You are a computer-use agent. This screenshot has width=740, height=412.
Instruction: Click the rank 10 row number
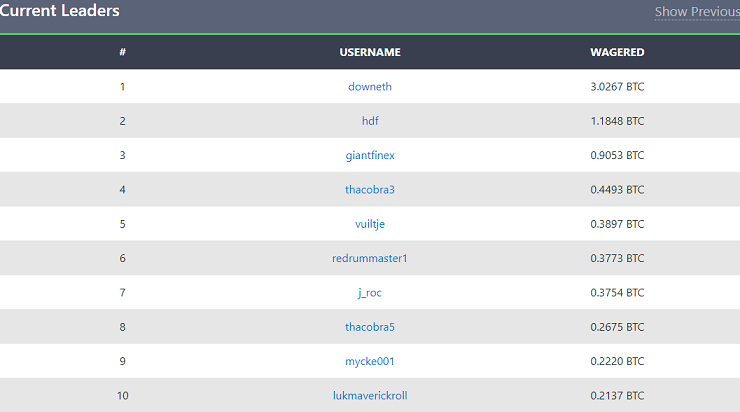pyautogui.click(x=123, y=395)
